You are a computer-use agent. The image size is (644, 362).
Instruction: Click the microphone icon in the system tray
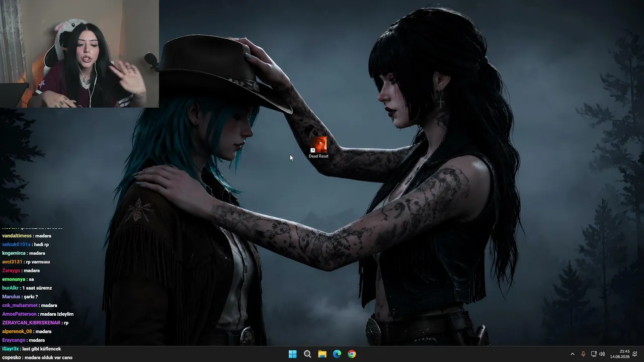point(583,354)
